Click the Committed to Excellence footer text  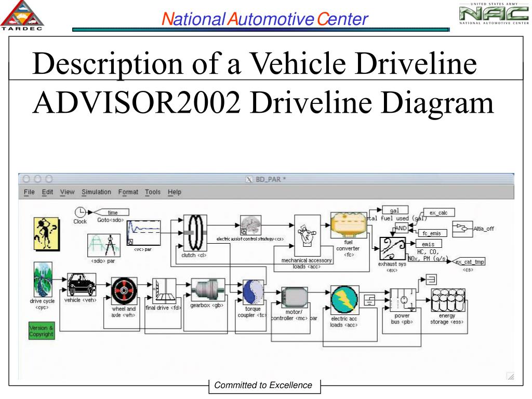click(x=263, y=385)
